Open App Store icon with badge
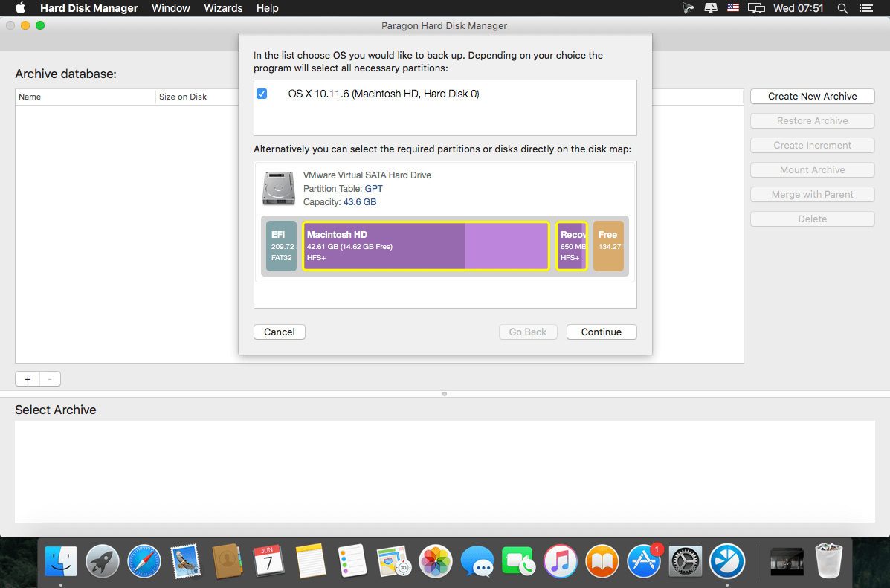The image size is (890, 588). [644, 561]
